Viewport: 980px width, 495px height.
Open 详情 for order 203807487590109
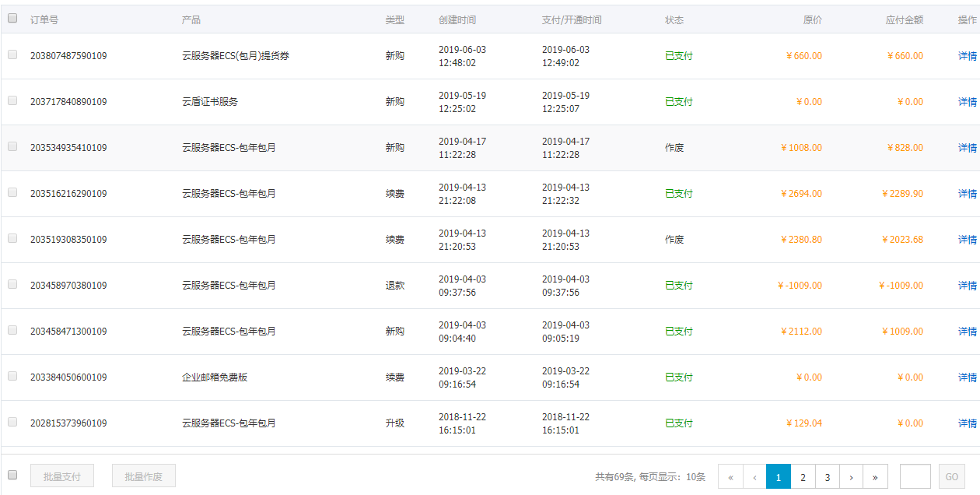[967, 56]
